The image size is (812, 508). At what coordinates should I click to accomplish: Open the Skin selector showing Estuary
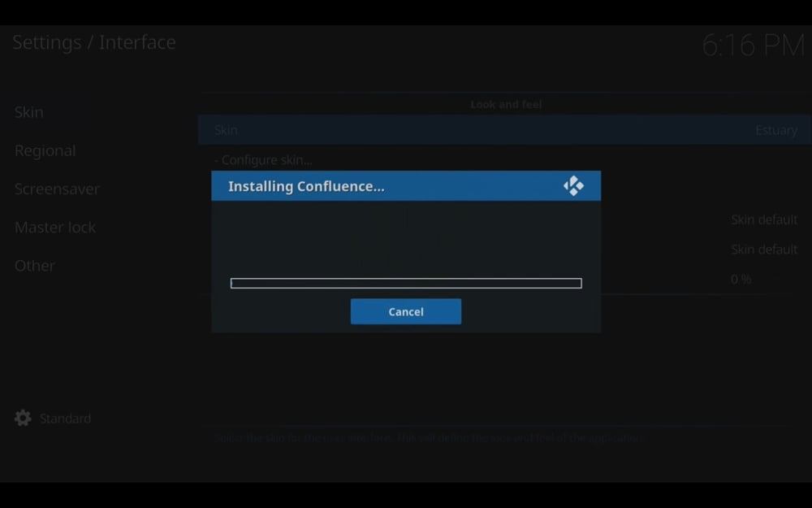point(503,129)
